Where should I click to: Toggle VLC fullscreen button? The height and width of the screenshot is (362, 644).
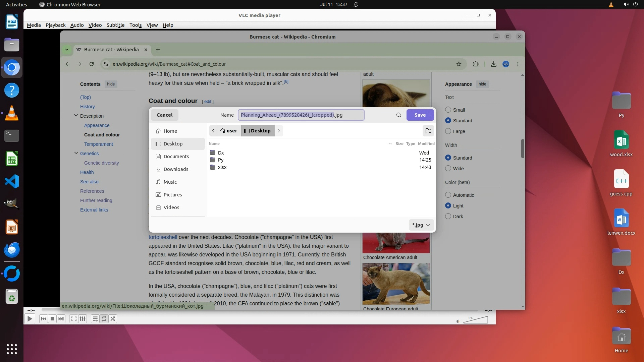(x=73, y=319)
